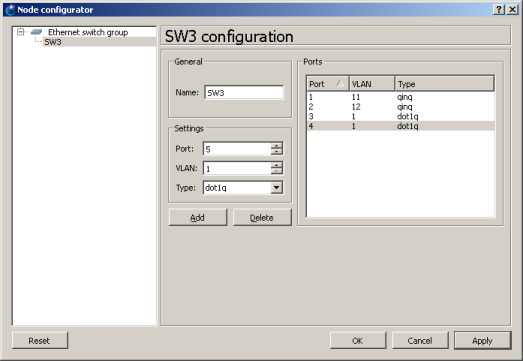Click the Name input field containing SW3
The image size is (523, 361).
click(244, 92)
